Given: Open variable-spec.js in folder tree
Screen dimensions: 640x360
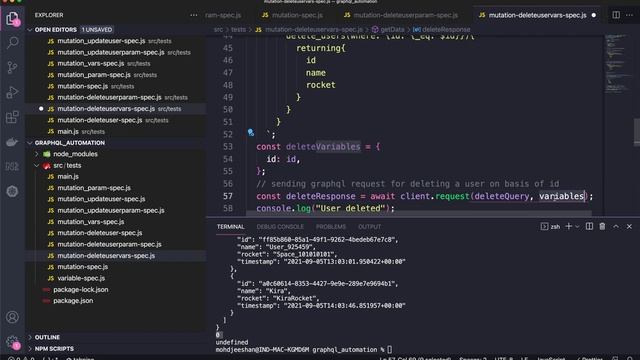Looking at the screenshot, I should tap(81, 278).
